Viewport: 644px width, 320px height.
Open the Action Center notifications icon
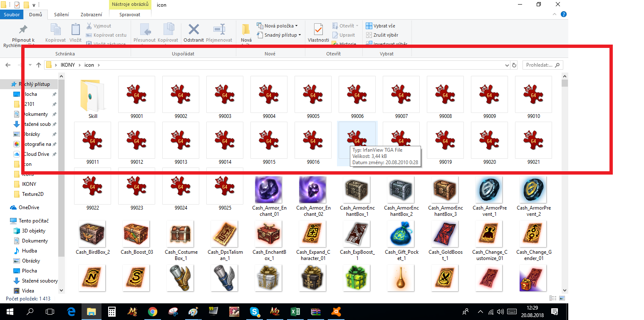click(x=554, y=312)
